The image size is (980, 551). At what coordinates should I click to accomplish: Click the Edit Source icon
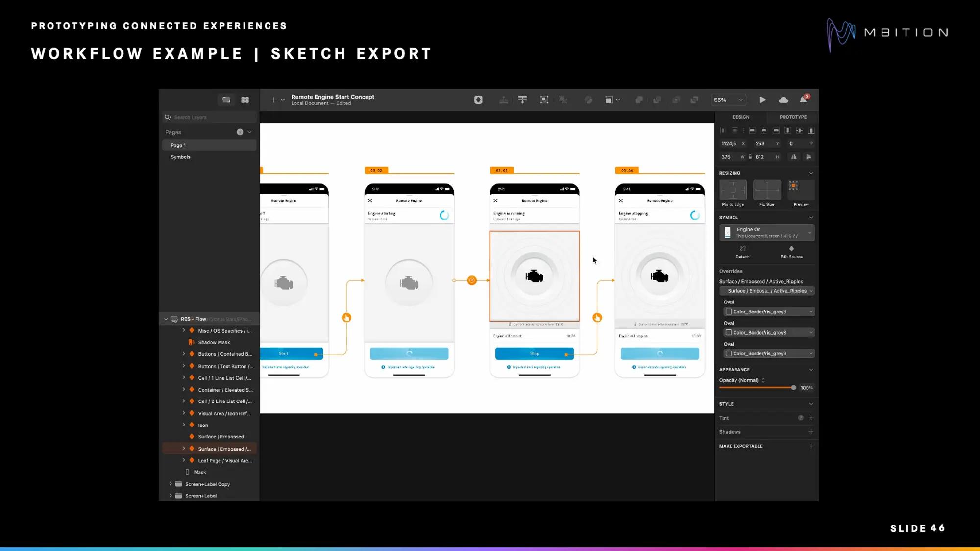[791, 249]
